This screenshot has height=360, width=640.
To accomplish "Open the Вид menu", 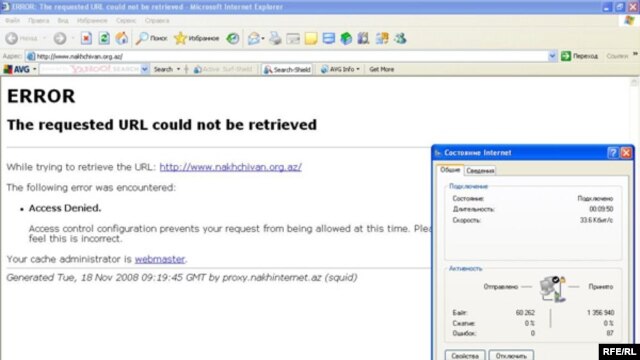I will coord(63,20).
